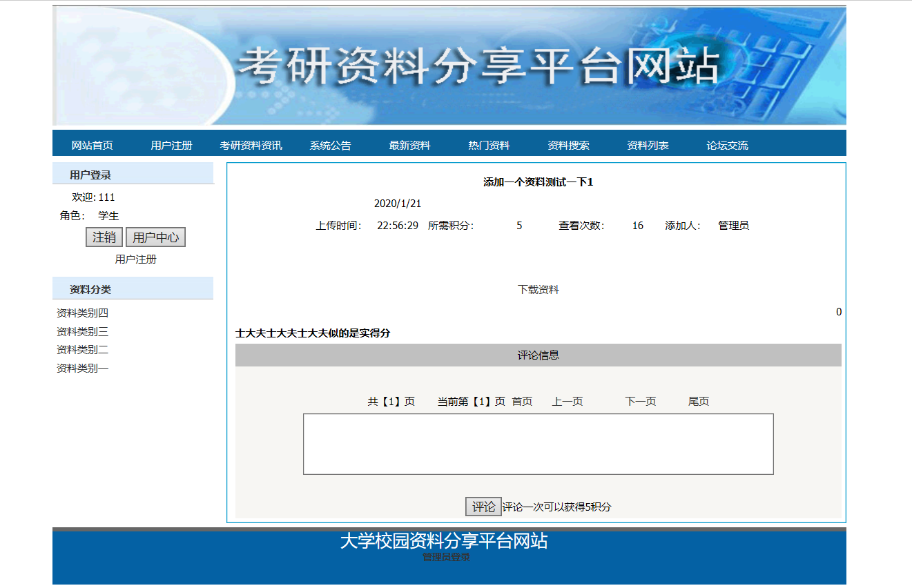Open the 网站首页 navigation menu item
Image resolution: width=912 pixels, height=588 pixels.
click(x=92, y=146)
